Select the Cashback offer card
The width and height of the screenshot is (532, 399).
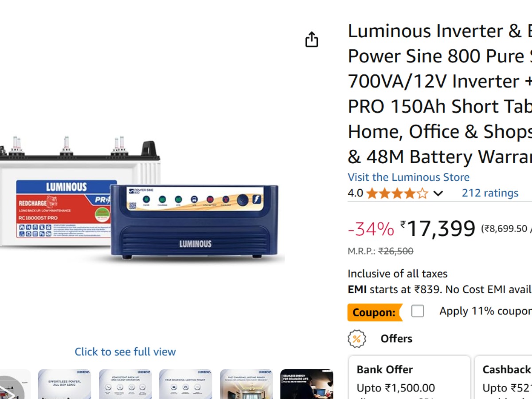(x=503, y=377)
